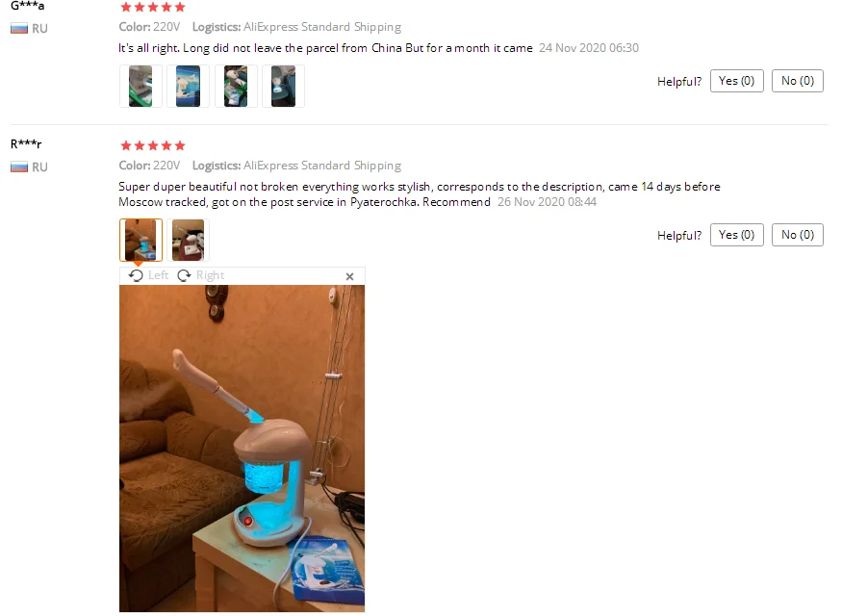
Task: Mark G***a's review helpful with Yes
Action: click(737, 81)
